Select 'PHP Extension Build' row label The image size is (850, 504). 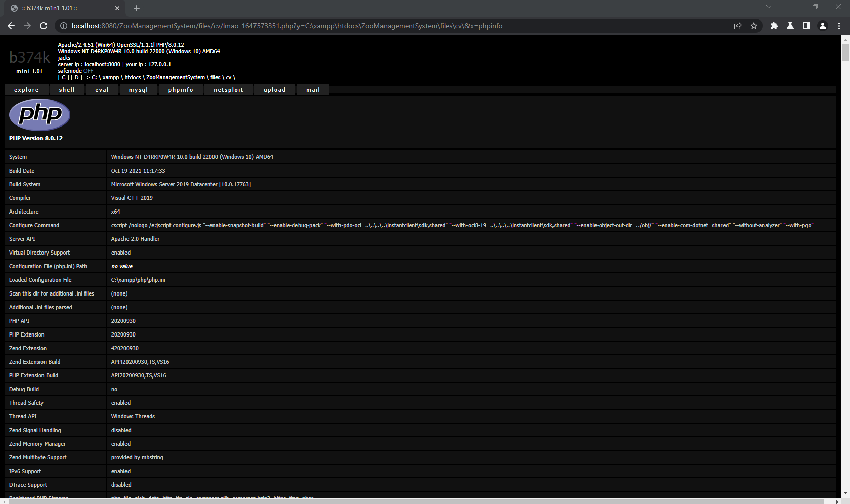coord(33,375)
